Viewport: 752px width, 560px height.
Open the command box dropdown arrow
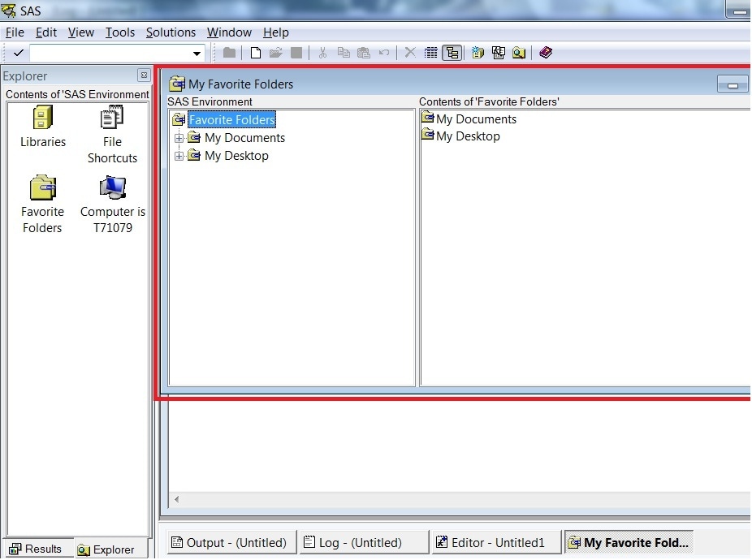point(197,54)
